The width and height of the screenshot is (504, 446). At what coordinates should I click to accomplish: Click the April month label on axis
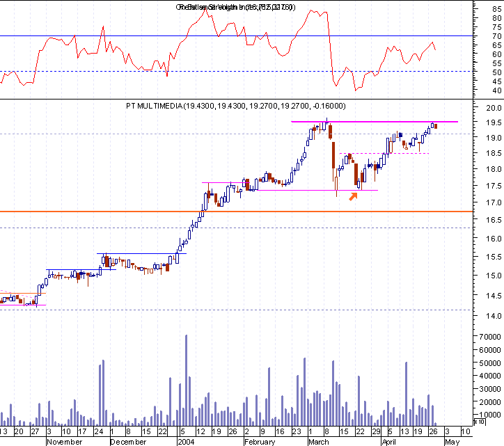click(x=389, y=442)
